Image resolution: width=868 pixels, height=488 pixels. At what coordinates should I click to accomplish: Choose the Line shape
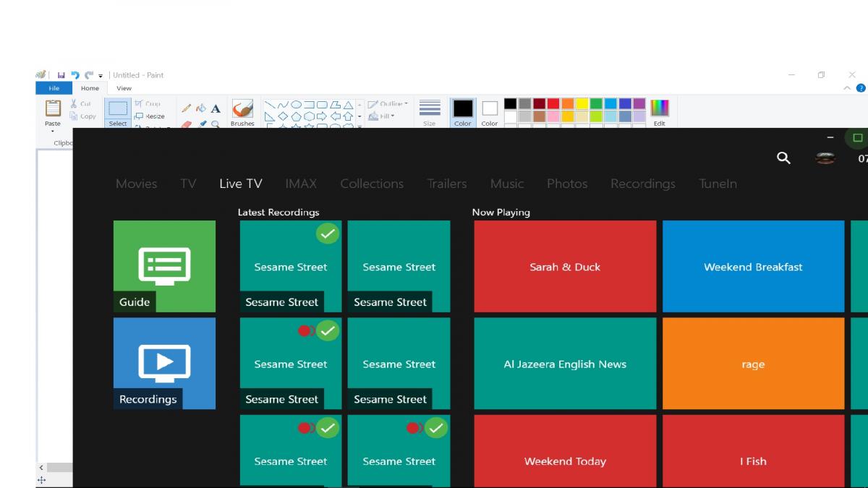coord(270,105)
